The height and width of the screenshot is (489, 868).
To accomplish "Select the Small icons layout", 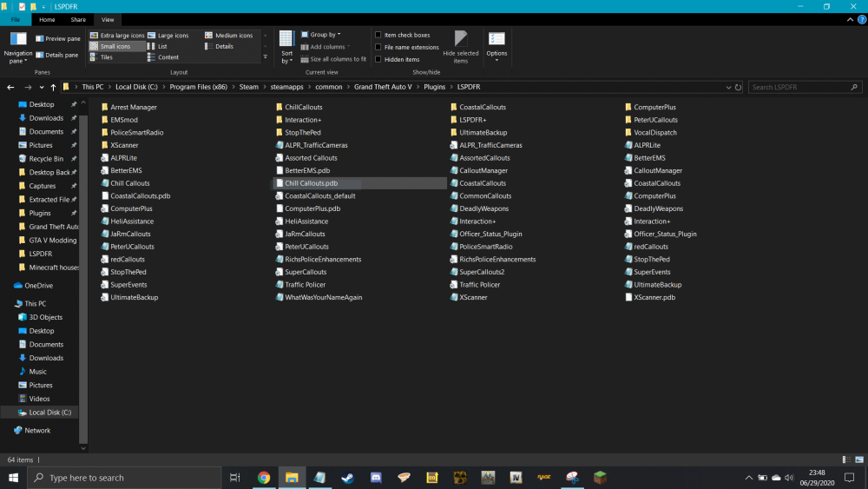I will pos(117,47).
